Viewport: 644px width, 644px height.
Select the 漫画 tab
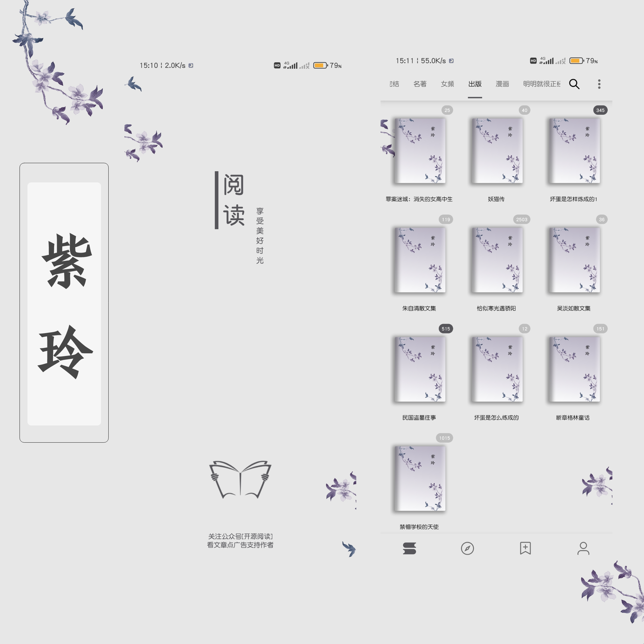tap(502, 84)
